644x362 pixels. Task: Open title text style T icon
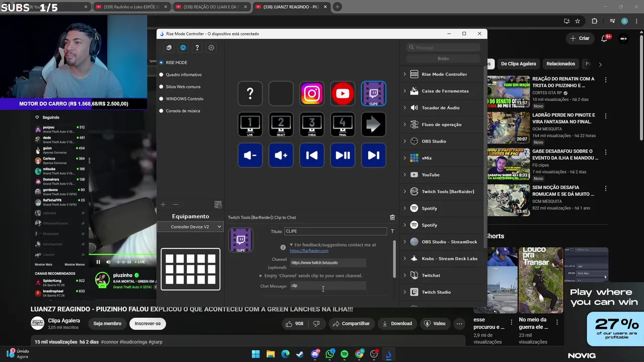click(x=392, y=231)
